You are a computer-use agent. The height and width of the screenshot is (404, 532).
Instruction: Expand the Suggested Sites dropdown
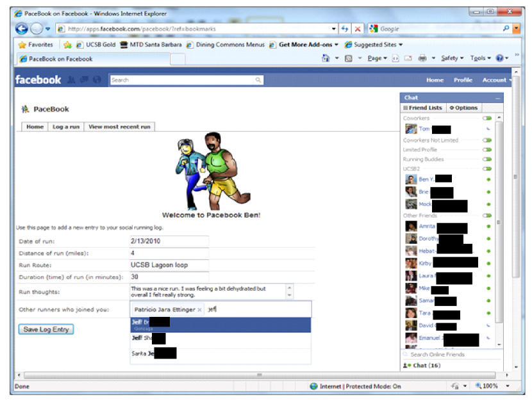tap(401, 45)
